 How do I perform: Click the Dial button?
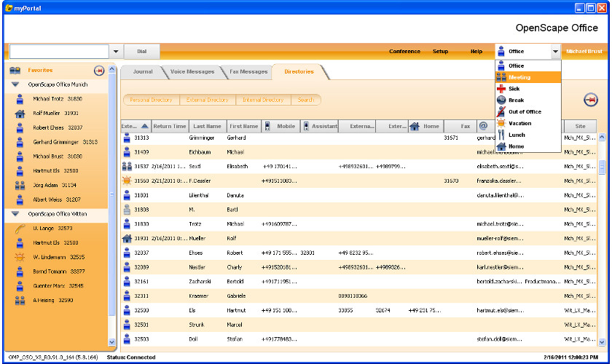[x=141, y=52]
